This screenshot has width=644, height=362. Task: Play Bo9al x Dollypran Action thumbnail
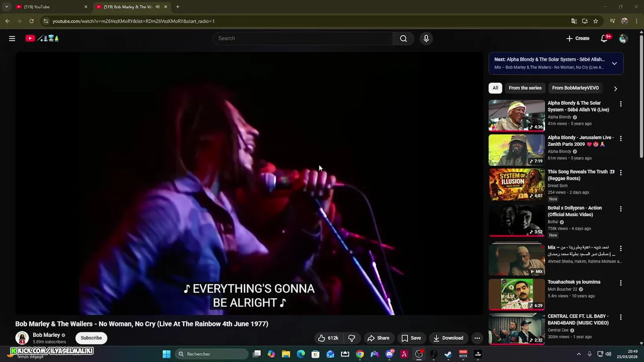point(517,220)
